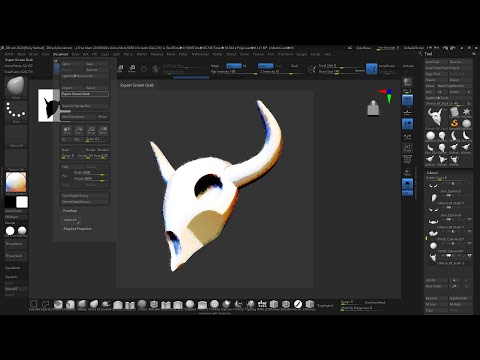The height and width of the screenshot is (360, 480).
Task: Click the Frame icon on right shelf
Action: click(407, 148)
